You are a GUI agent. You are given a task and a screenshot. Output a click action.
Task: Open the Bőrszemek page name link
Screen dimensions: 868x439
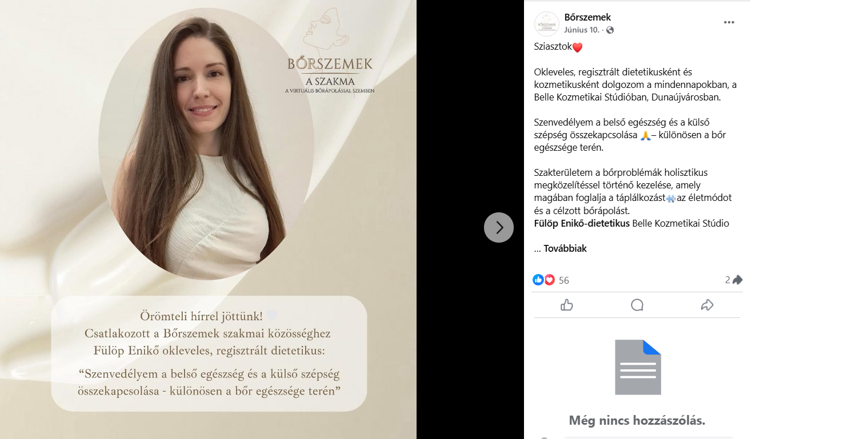(x=587, y=18)
